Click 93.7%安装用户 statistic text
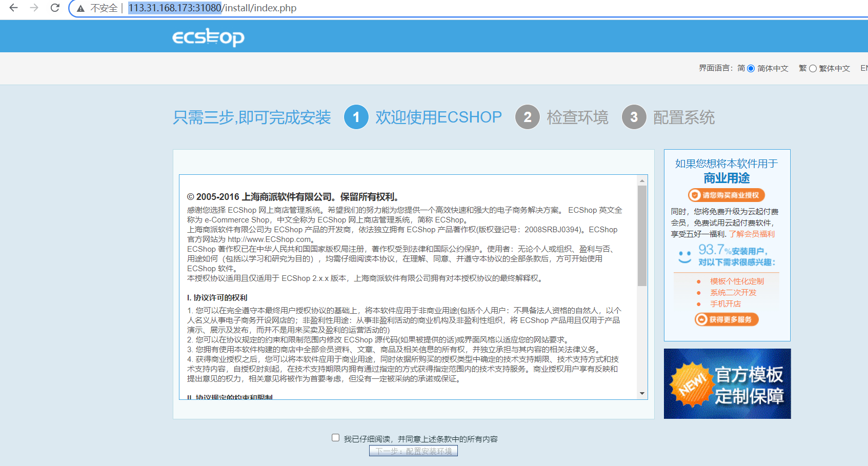The width and height of the screenshot is (868, 466). [732, 250]
